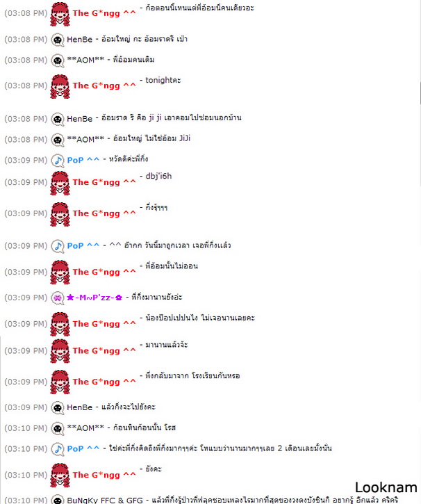This screenshot has height=504, width=421.
Task: Click HenBe's skull icon beside ji ji message
Action: (x=58, y=120)
